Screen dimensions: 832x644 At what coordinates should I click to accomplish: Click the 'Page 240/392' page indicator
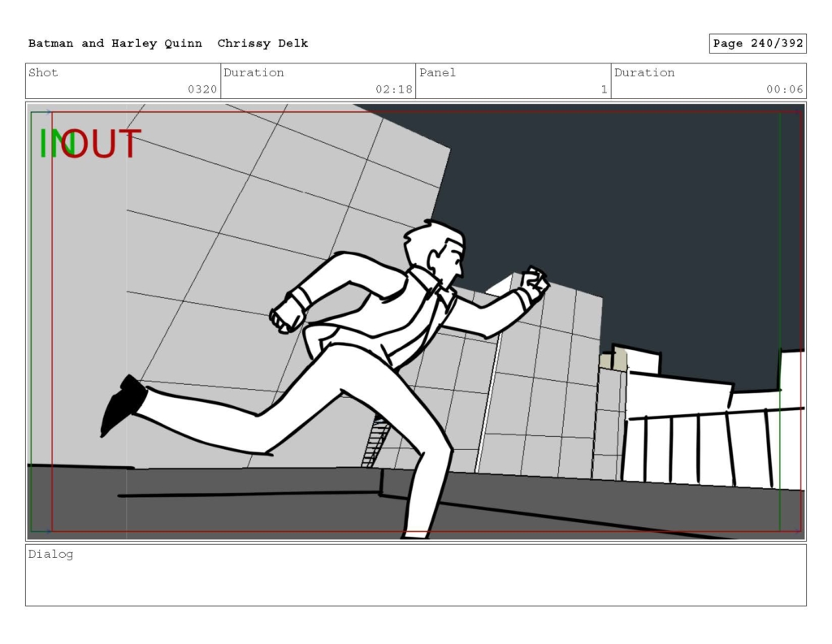758,44
